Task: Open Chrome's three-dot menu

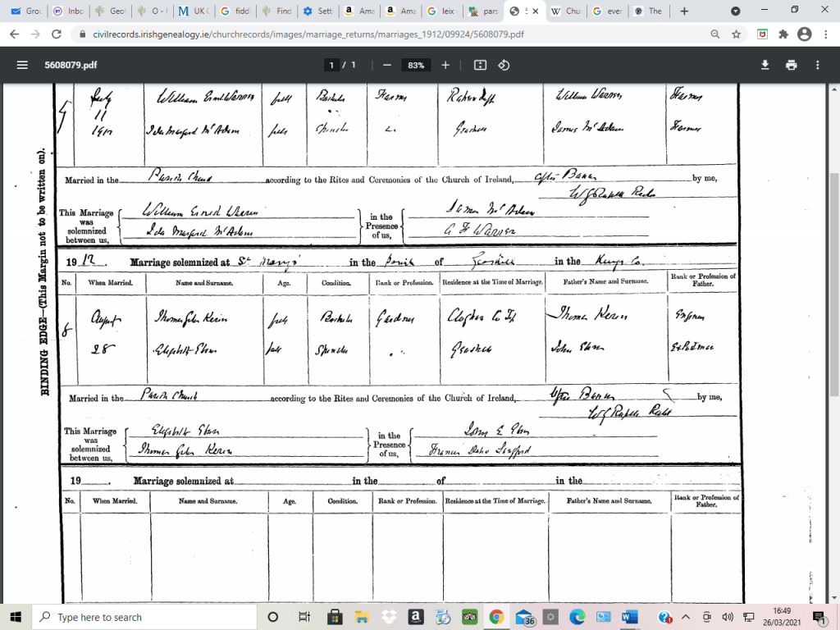Action: pos(825,34)
